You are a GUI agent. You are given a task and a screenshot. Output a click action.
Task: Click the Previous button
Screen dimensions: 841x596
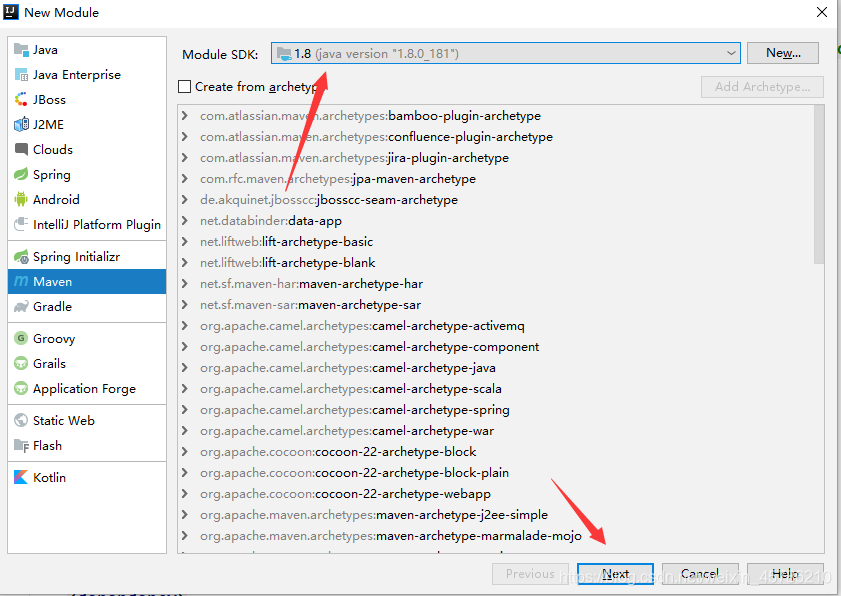pyautogui.click(x=530, y=573)
